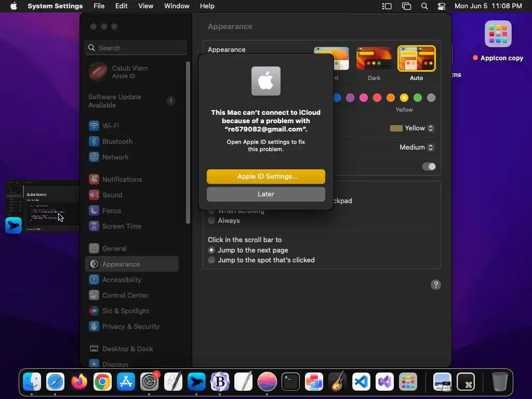The width and height of the screenshot is (532, 399).
Task: Open Finder from the Dock
Action: pos(32,382)
